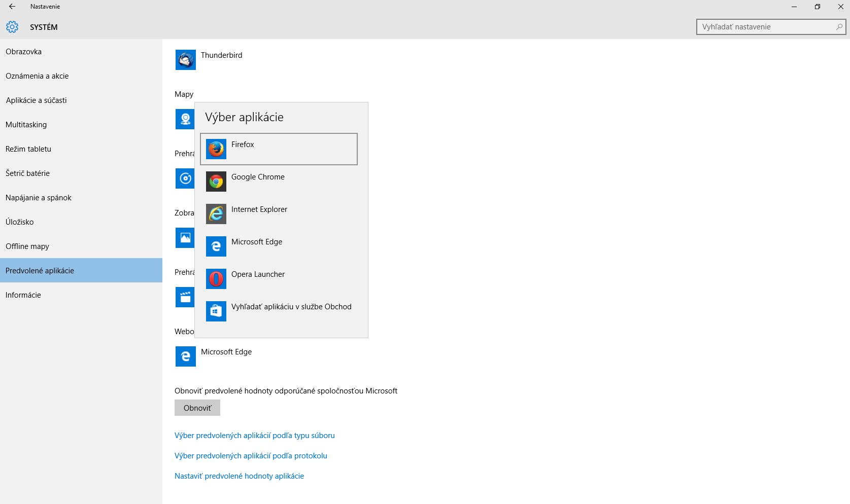
Task: Click the Movies & TV clapperboard icon
Action: (x=185, y=297)
